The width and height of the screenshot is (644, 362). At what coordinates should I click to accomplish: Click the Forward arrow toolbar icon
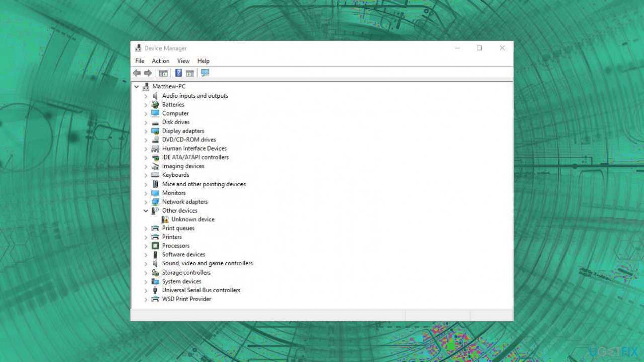(x=148, y=73)
